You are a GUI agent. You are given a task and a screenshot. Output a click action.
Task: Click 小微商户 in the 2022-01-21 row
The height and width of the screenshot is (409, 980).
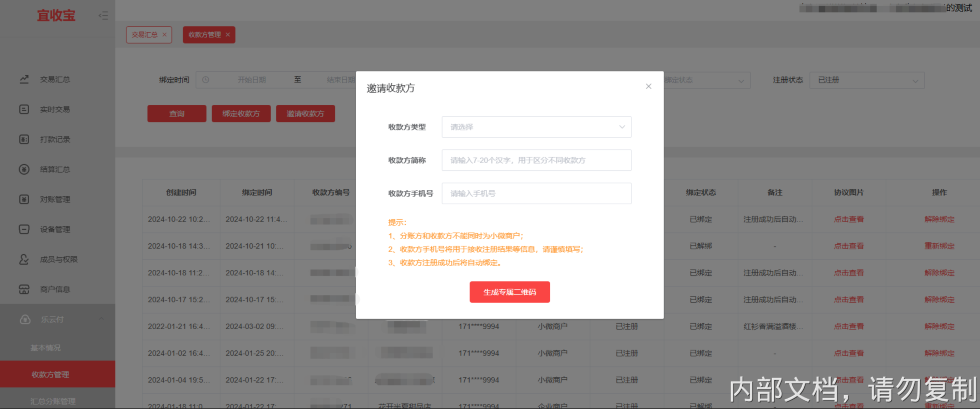553,326
